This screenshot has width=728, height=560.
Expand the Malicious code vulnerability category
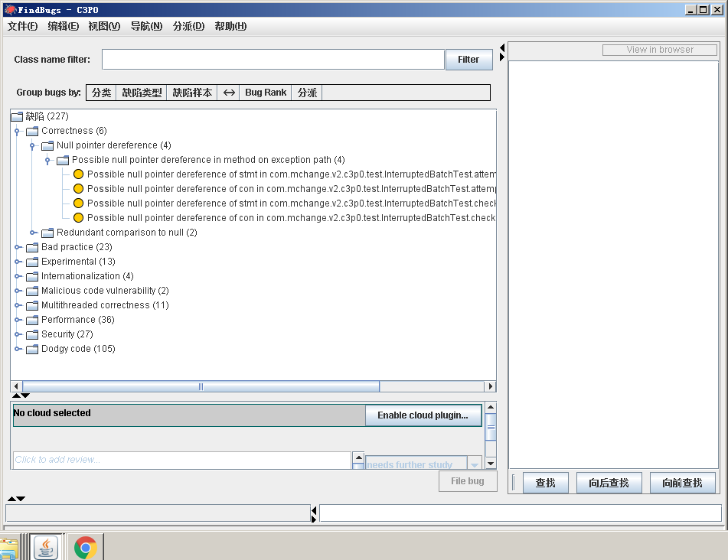pos(18,291)
